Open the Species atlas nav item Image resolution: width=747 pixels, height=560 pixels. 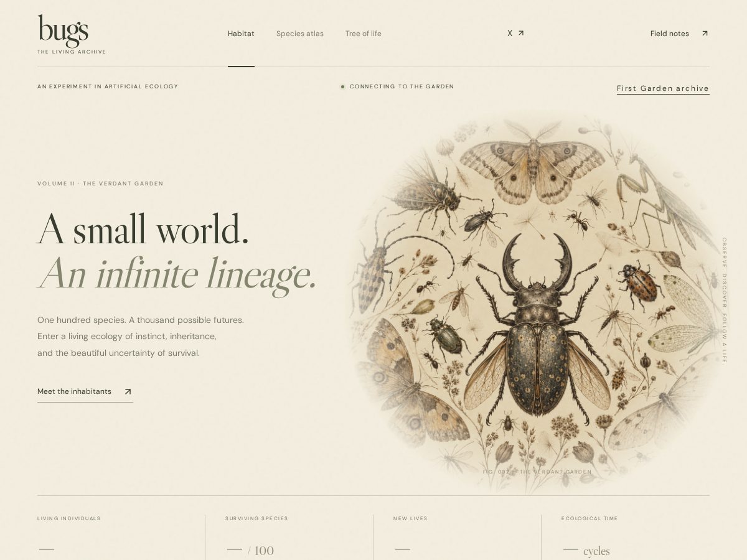coord(300,34)
